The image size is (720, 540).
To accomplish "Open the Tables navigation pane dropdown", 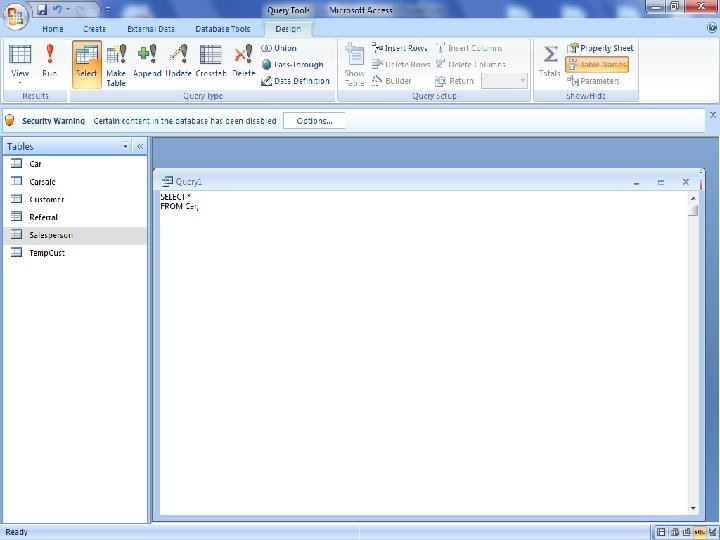I will click(x=125, y=146).
